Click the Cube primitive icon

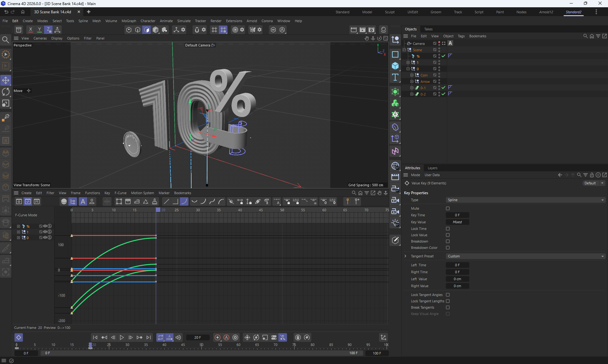(x=395, y=66)
